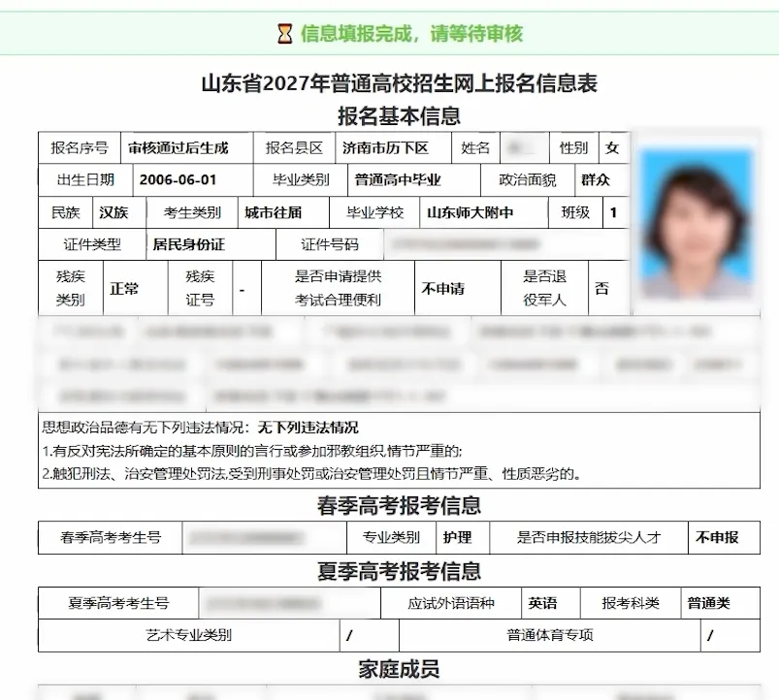Click the heading 夏季高考报考信息

399,571
